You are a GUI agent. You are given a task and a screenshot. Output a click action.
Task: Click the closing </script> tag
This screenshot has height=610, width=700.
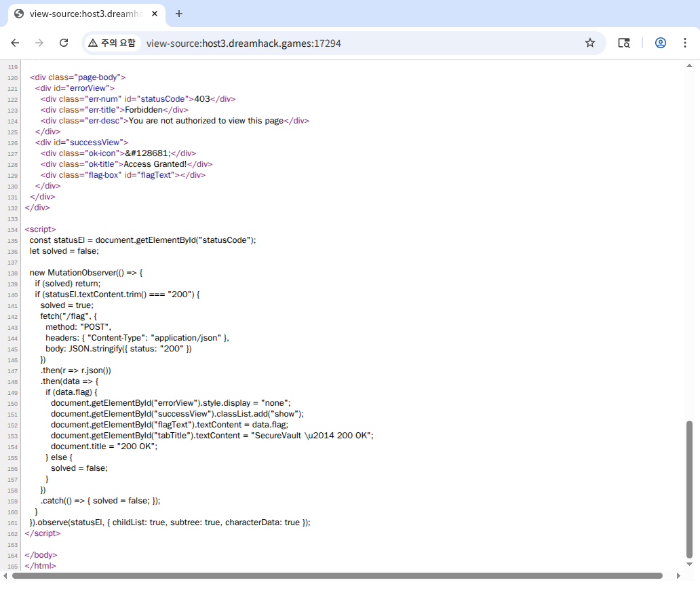[43, 533]
